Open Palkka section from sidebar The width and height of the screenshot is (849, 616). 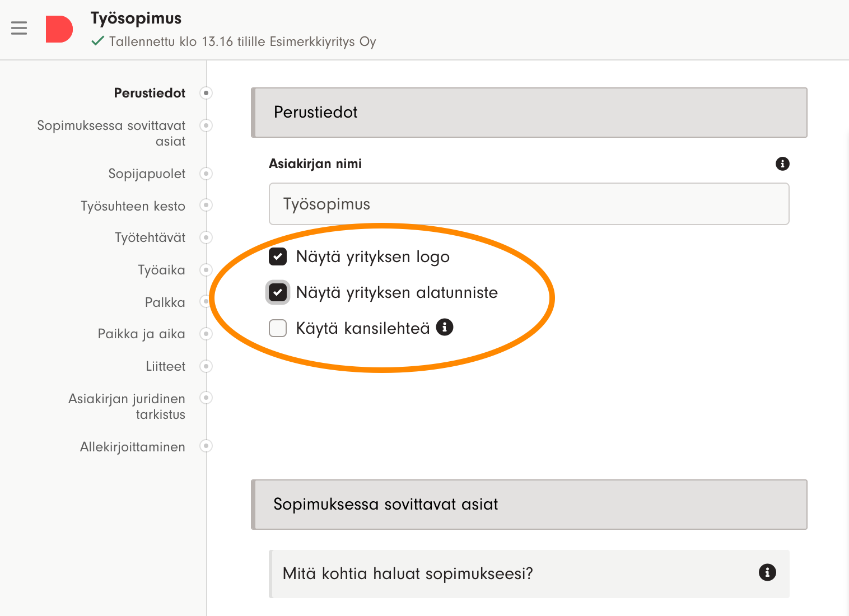click(x=165, y=302)
